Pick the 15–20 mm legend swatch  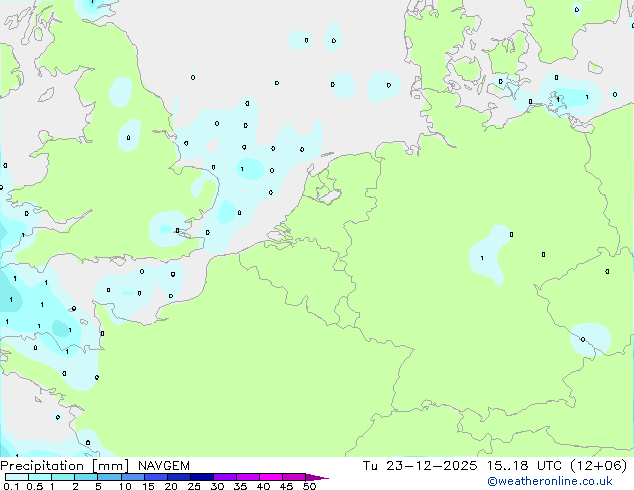156,477
